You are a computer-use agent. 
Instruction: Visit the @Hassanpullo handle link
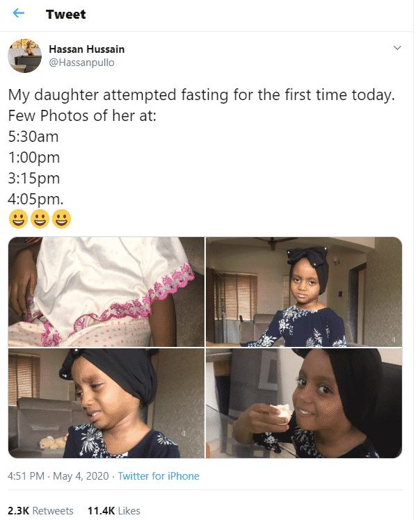pyautogui.click(x=81, y=63)
